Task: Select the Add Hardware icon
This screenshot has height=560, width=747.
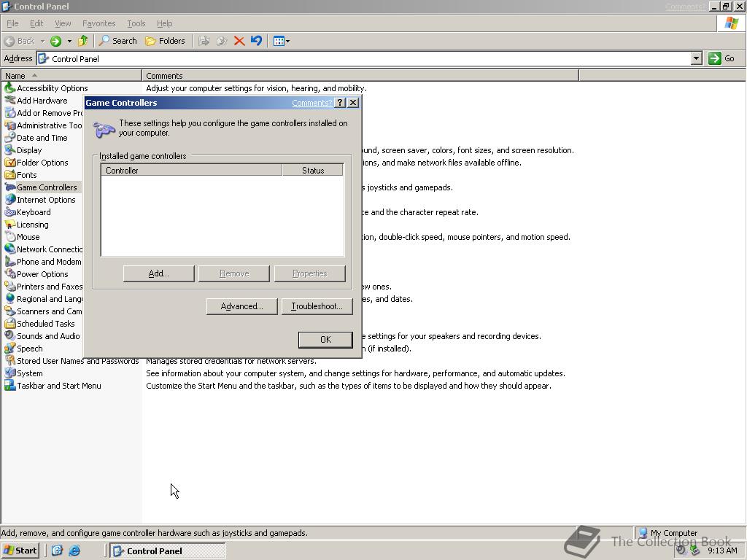Action: tap(9, 101)
